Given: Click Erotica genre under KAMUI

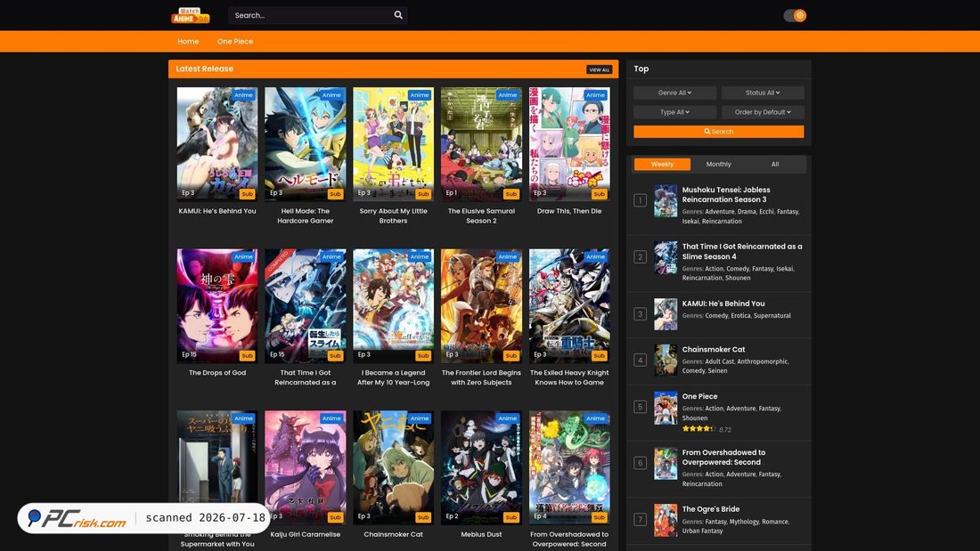Looking at the screenshot, I should click(x=740, y=316).
